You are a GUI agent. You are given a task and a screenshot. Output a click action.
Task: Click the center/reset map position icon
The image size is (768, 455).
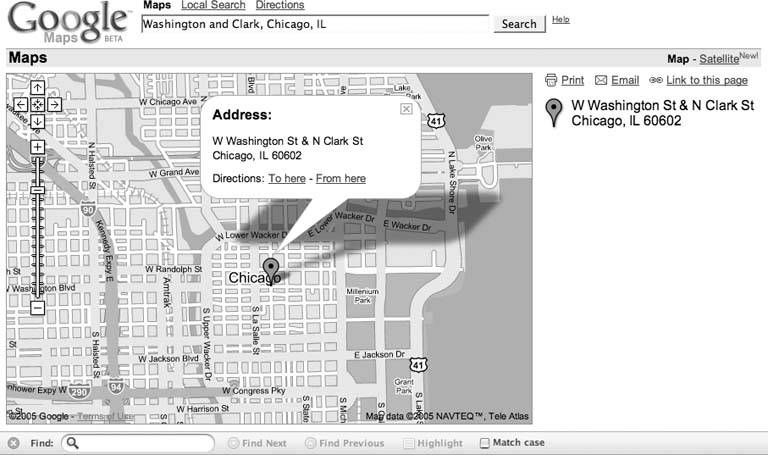tap(37, 104)
